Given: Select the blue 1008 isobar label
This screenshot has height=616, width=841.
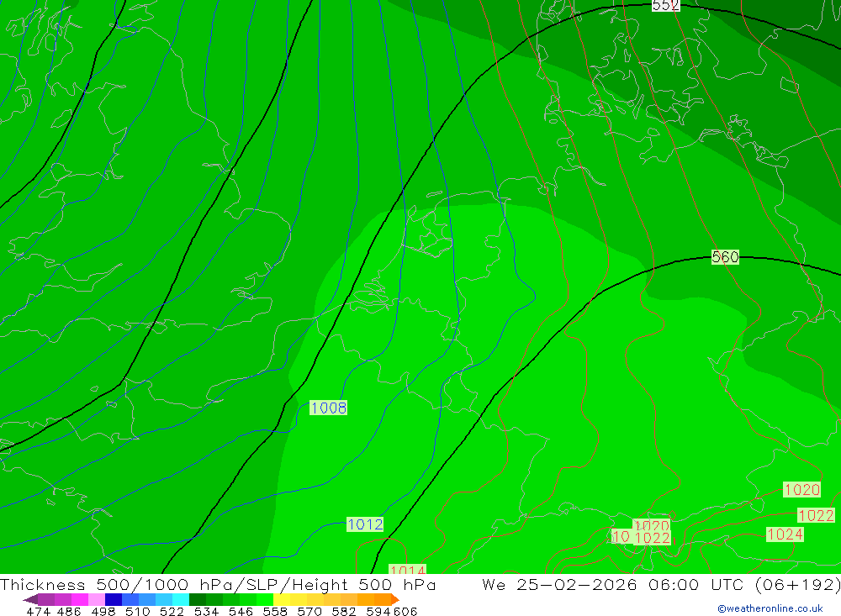Looking at the screenshot, I should 328,408.
